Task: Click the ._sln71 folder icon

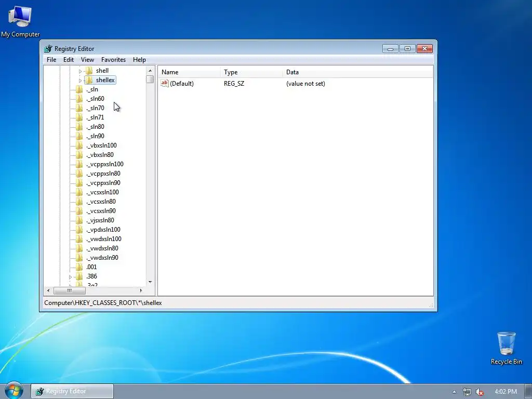Action: point(79,117)
